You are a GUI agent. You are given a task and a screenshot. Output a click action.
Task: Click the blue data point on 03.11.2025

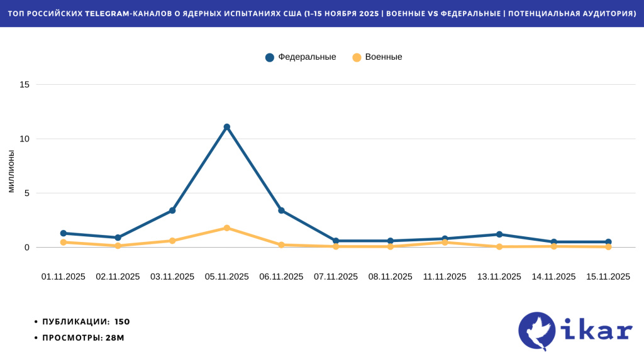tap(172, 211)
